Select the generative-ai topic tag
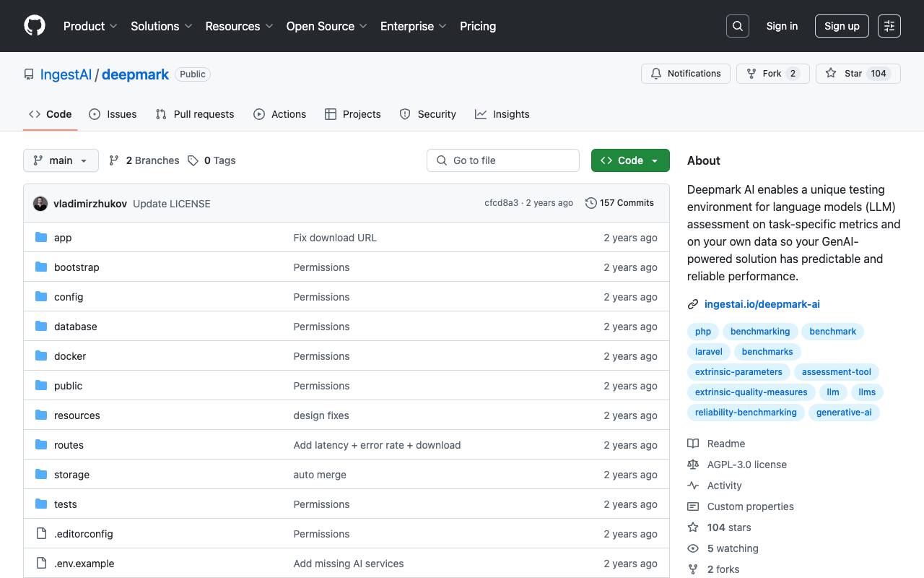This screenshot has height=578, width=924. coord(844,413)
